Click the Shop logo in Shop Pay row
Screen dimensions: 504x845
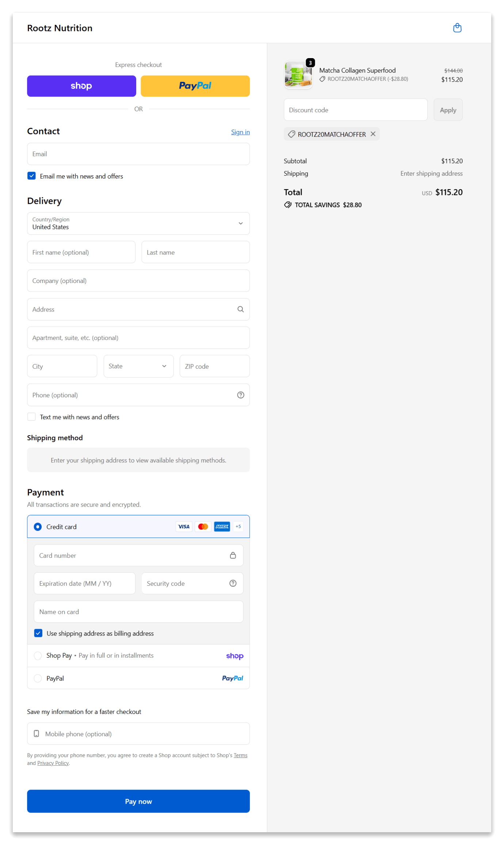[x=234, y=656]
